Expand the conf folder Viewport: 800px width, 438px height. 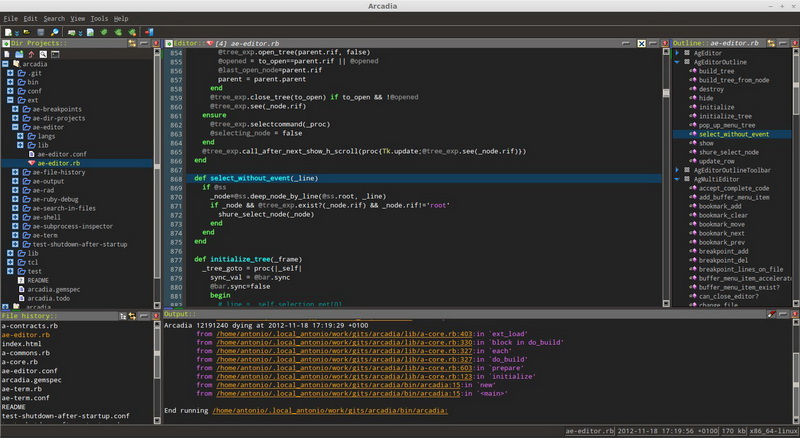tap(10, 91)
